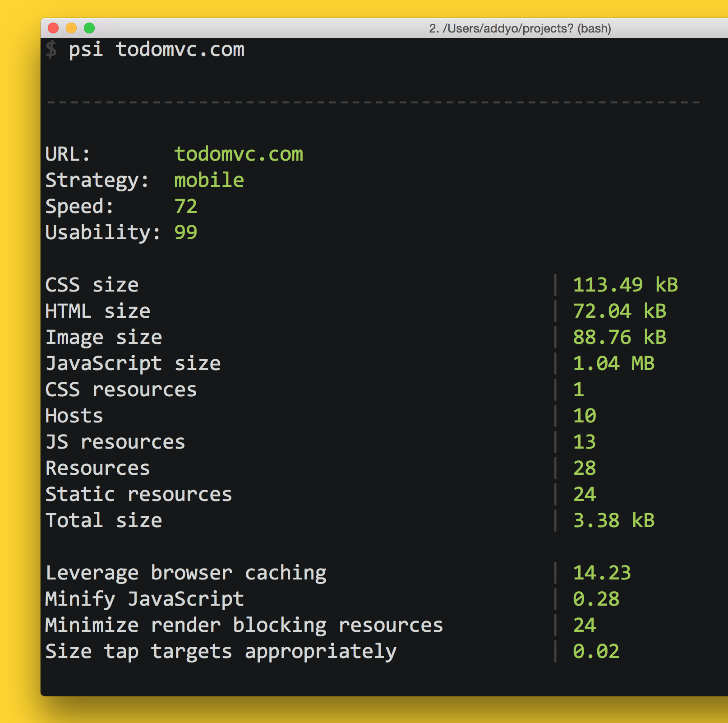728x723 pixels.
Task: Select the Speed score '72'
Action: 186,206
